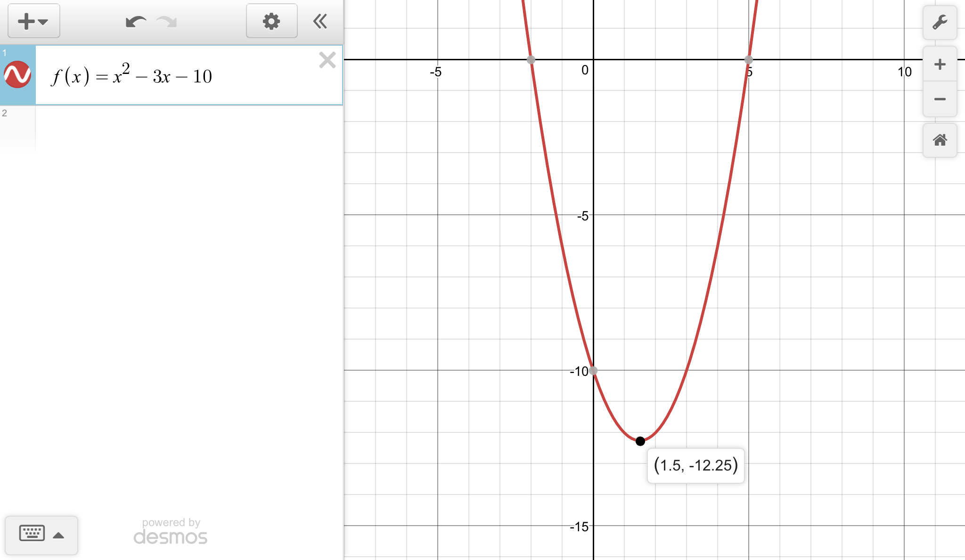Delete the f(x) expression with the X

point(327,60)
